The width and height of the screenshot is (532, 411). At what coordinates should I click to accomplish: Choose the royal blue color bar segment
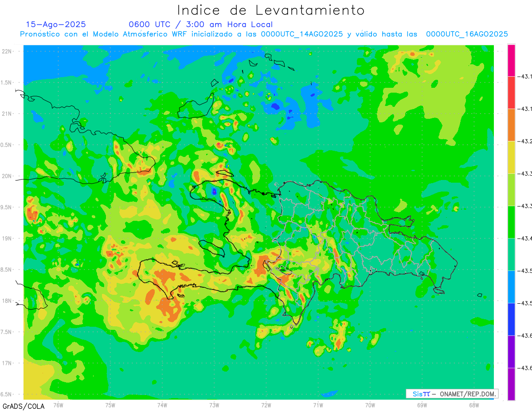[x=511, y=319]
